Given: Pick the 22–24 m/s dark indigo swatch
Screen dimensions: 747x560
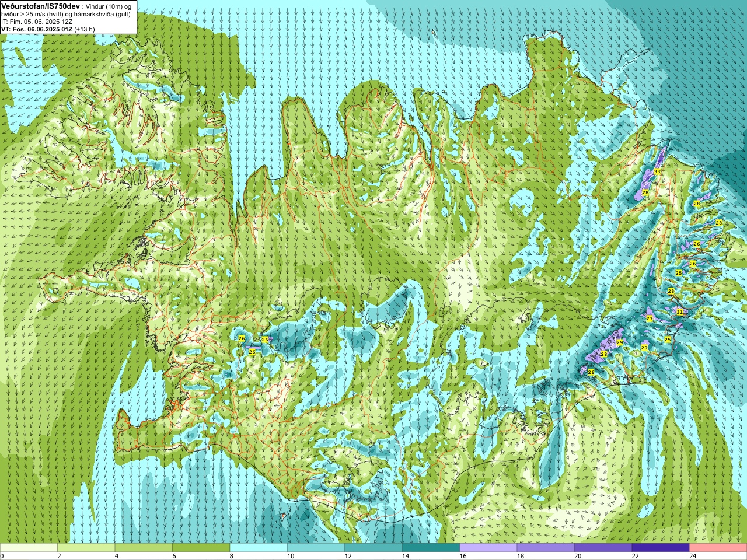Looking at the screenshot, I should (661, 548).
